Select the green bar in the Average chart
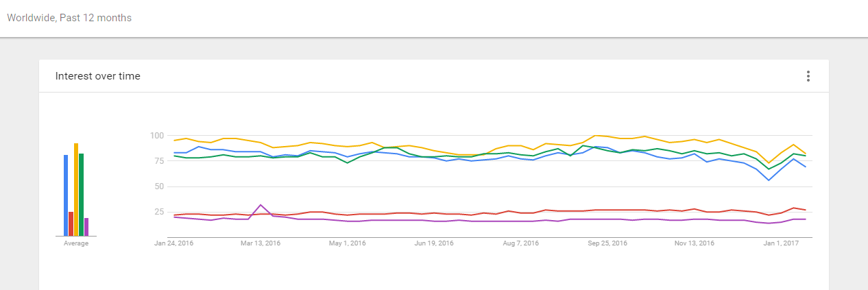Screen dimensions: 868x290 pyautogui.click(x=81, y=195)
